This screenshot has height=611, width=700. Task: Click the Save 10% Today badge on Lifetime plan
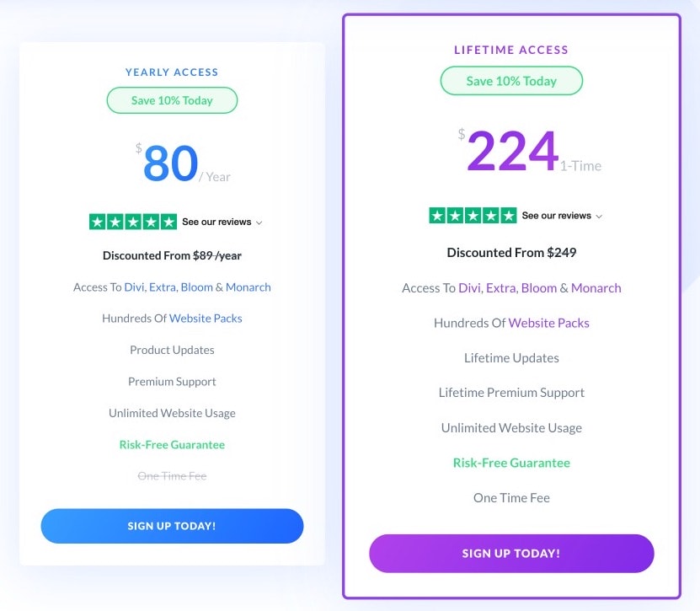[511, 81]
